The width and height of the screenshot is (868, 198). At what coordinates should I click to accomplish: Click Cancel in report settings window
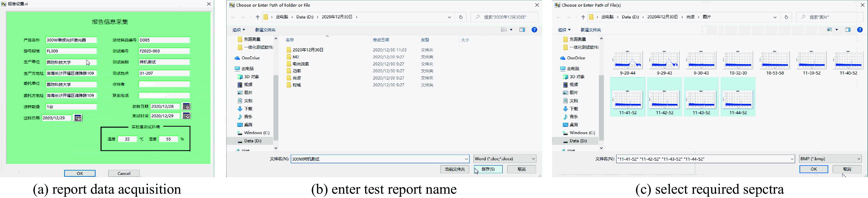click(124, 173)
